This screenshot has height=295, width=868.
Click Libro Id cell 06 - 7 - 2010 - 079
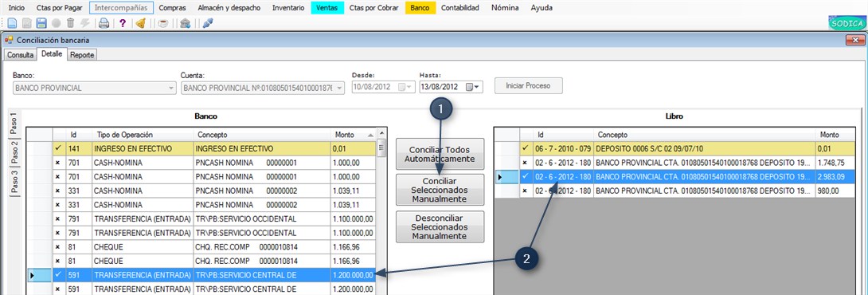click(x=563, y=148)
